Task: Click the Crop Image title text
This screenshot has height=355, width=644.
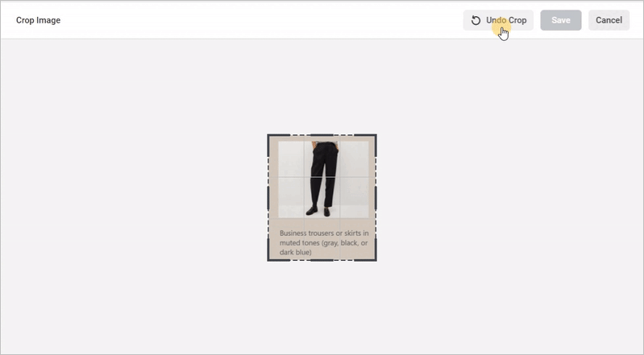Action: click(x=38, y=20)
